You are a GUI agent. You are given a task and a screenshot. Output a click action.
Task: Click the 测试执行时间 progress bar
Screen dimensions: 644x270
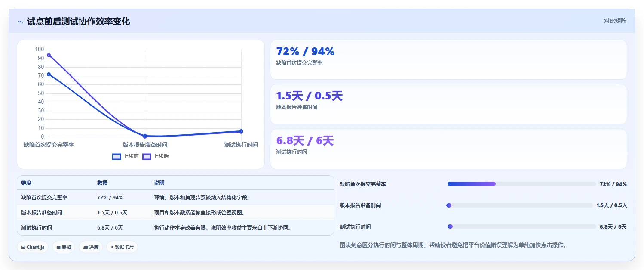522,227
